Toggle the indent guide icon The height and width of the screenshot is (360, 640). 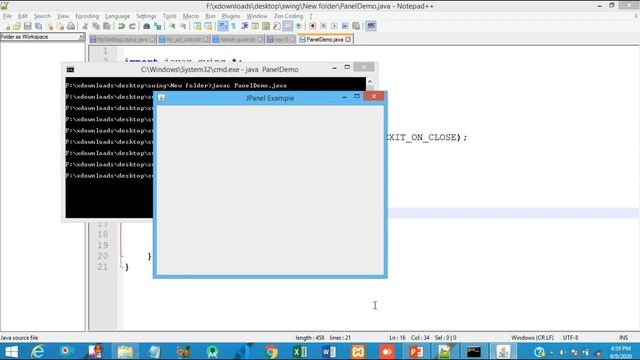pyautogui.click(x=244, y=26)
